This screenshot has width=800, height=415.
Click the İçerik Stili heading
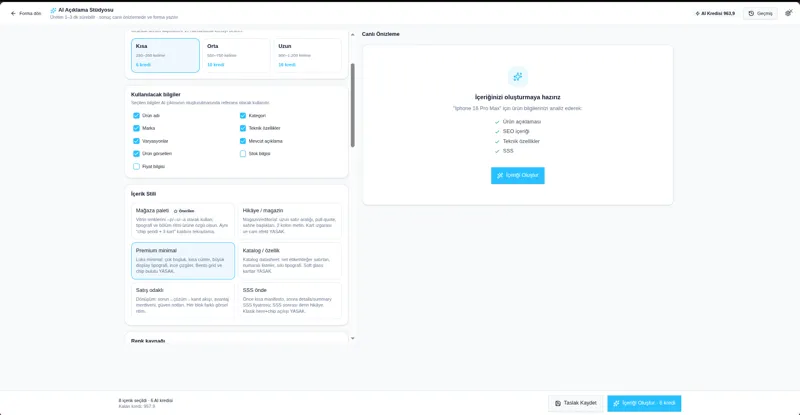tap(143, 194)
